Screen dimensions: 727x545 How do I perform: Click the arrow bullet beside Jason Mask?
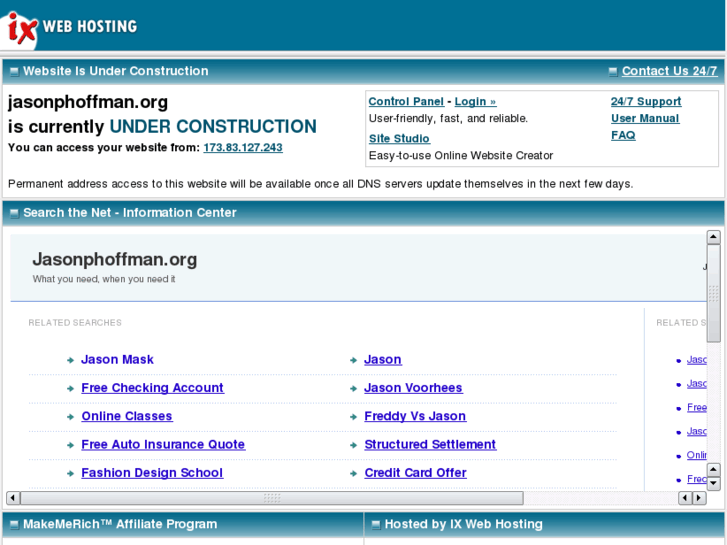[70, 360]
